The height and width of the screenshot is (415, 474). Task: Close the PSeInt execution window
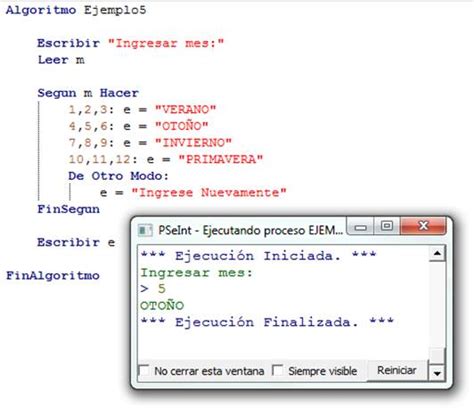(423, 226)
